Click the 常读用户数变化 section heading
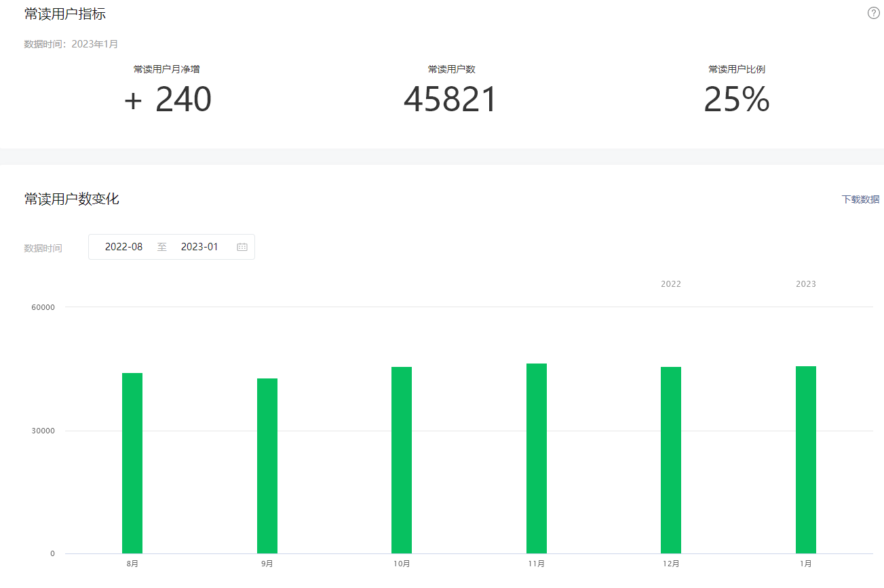The width and height of the screenshot is (884, 588). (72, 199)
